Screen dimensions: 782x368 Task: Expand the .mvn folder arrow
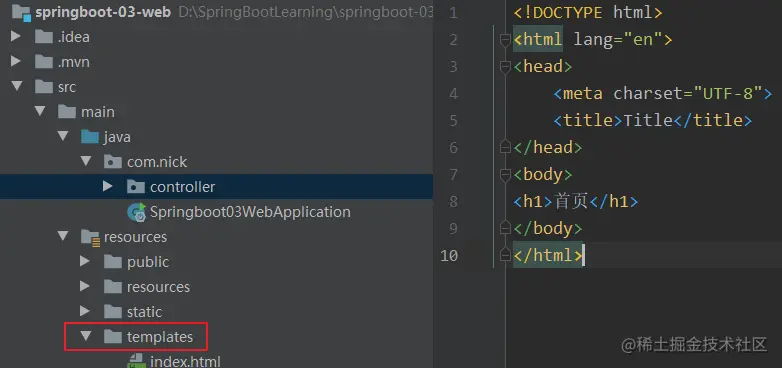click(15, 61)
